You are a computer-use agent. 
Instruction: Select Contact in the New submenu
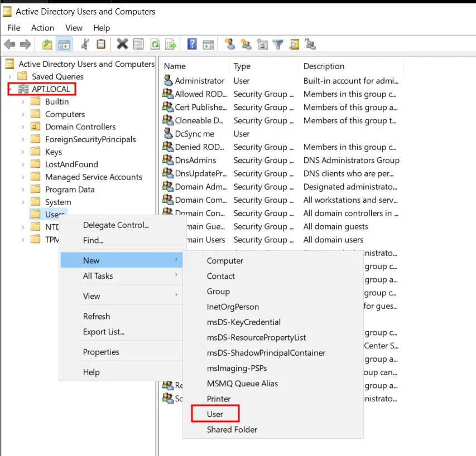273,276
